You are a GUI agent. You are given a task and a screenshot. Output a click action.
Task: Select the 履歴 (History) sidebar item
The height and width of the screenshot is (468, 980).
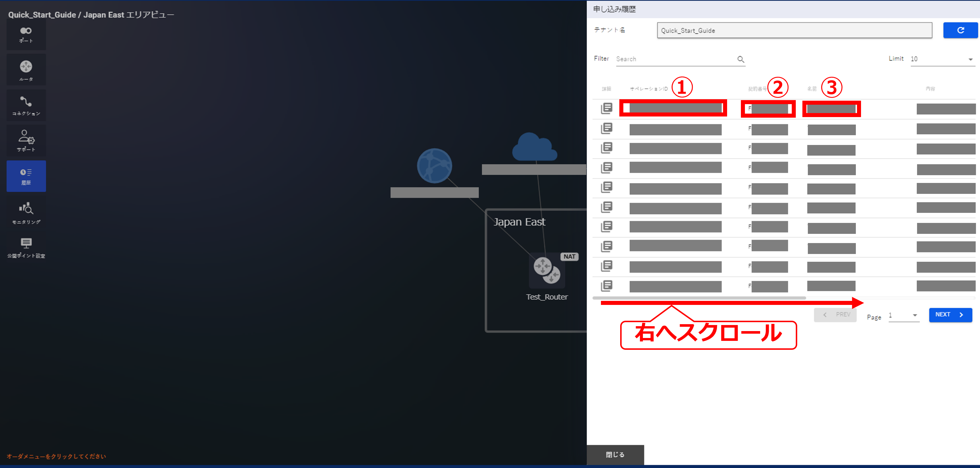(x=26, y=176)
